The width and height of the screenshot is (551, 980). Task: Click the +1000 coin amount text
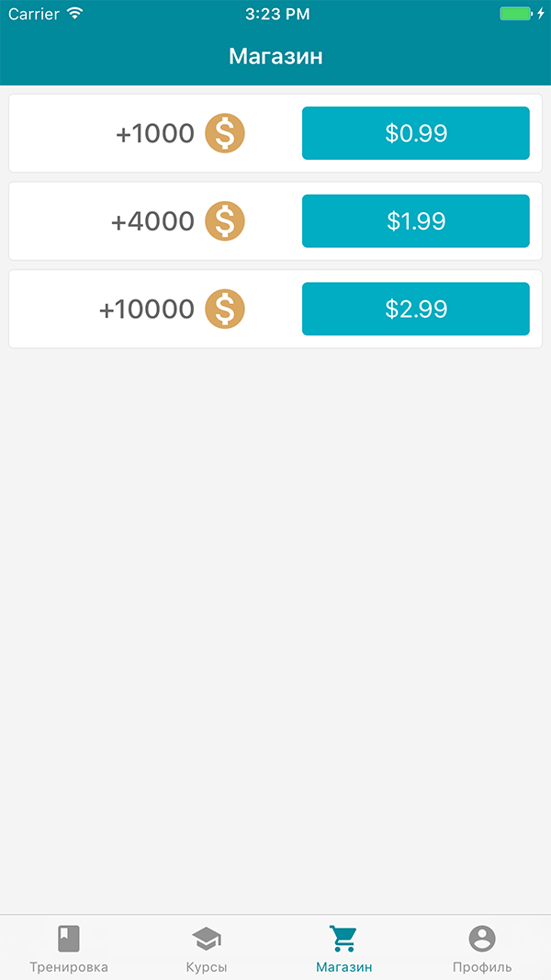click(155, 134)
